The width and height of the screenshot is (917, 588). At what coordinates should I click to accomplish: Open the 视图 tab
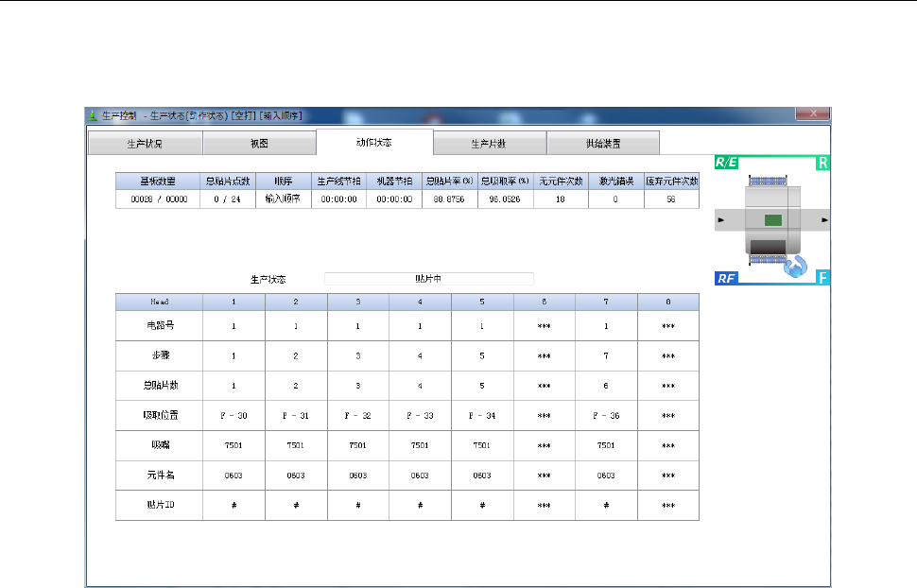coord(259,144)
